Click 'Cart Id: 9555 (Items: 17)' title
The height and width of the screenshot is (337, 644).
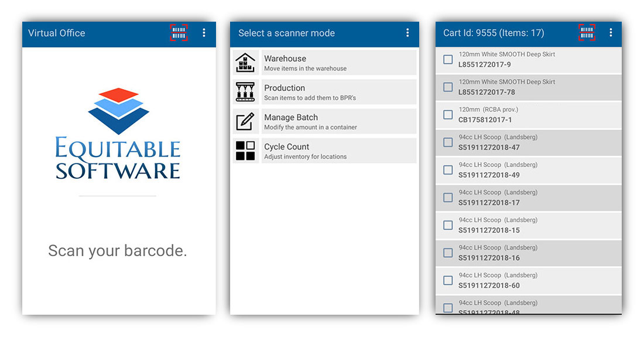[x=494, y=33]
